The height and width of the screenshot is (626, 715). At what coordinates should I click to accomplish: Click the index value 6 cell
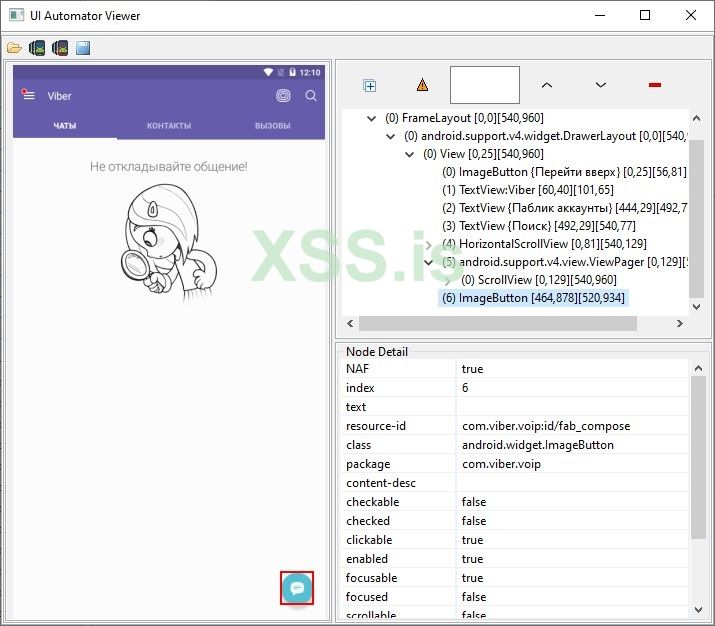[x=572, y=388]
